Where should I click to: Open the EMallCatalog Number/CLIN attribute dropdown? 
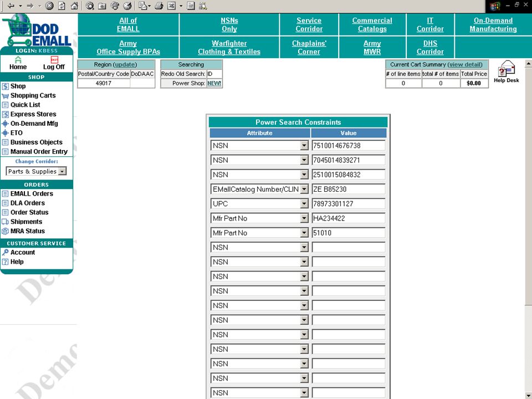click(304, 190)
